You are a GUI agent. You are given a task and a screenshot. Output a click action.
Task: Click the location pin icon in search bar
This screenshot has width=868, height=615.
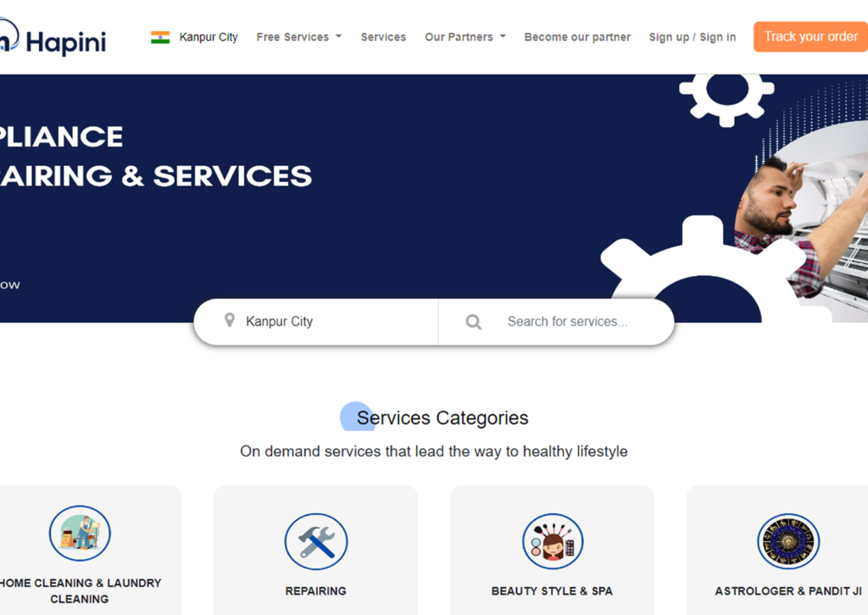pyautogui.click(x=229, y=320)
